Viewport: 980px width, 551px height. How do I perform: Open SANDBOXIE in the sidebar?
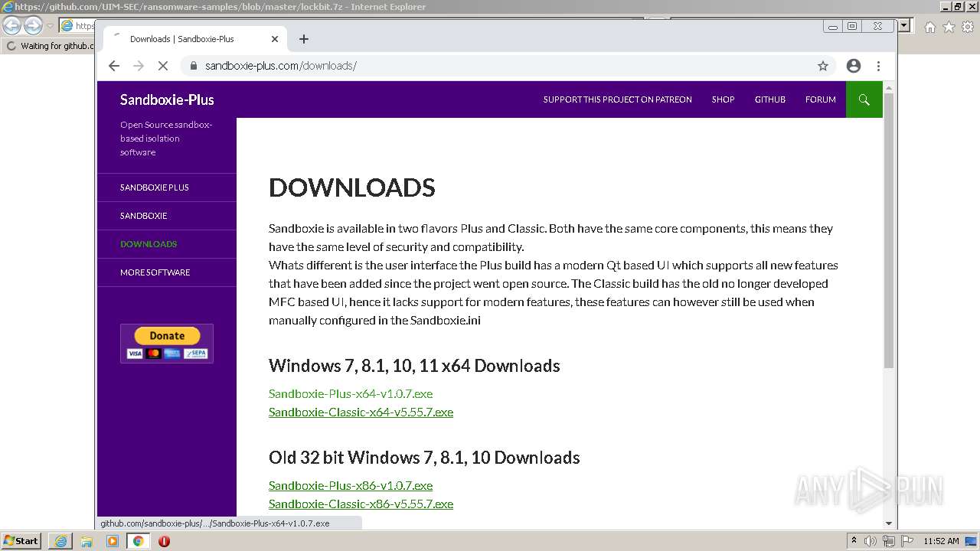coord(143,216)
